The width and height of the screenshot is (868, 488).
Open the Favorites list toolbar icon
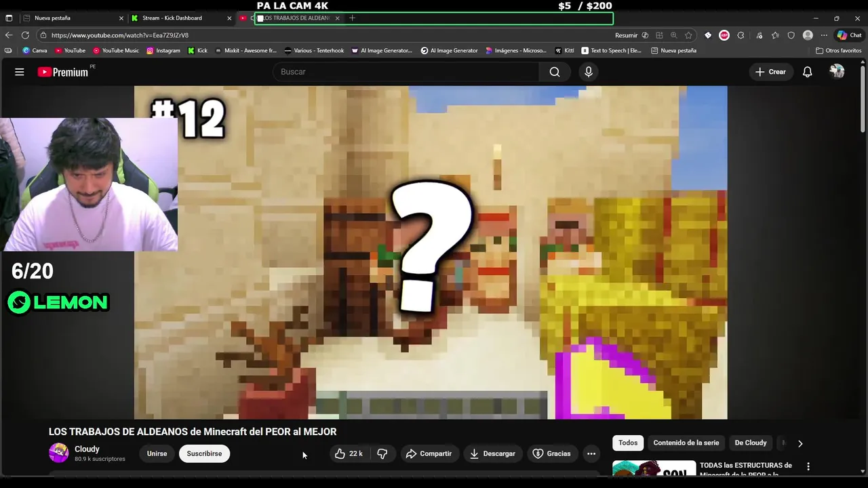[x=775, y=35]
